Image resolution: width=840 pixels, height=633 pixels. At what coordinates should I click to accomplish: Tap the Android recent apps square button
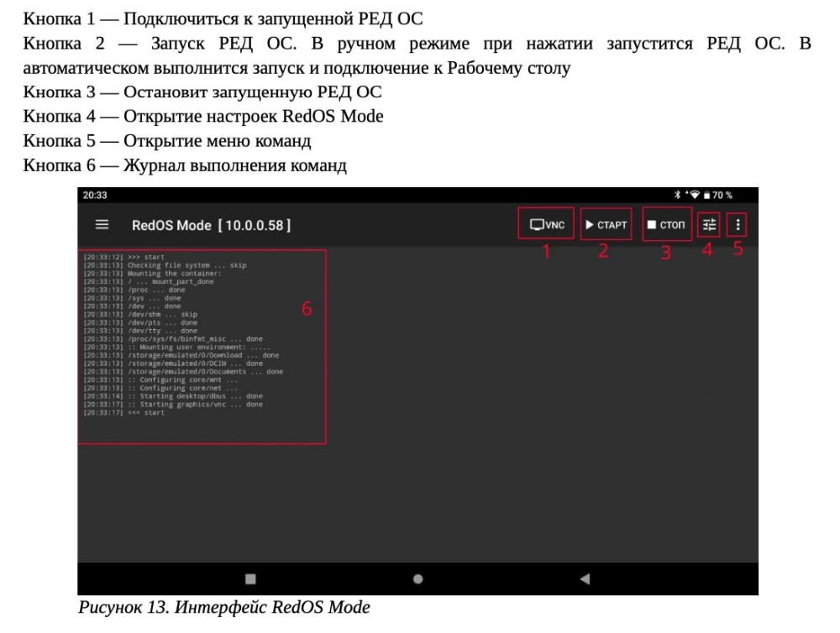point(250,579)
